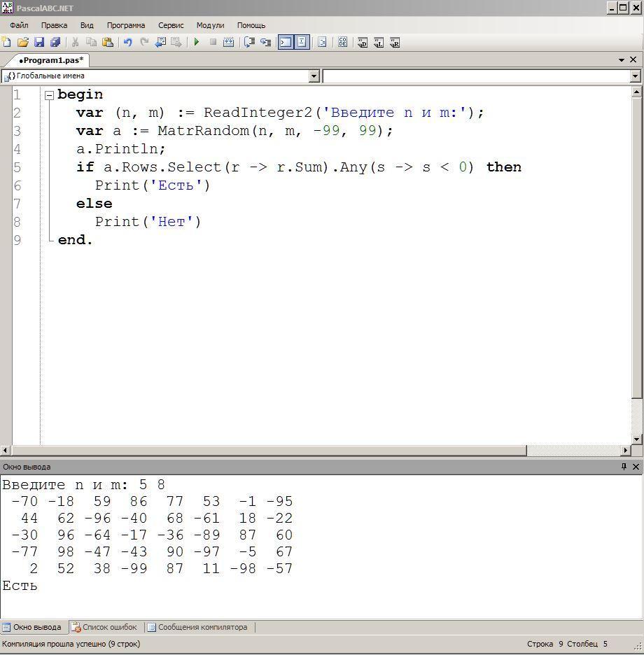Click the Open file folder icon
This screenshot has width=644, height=655.
23,42
